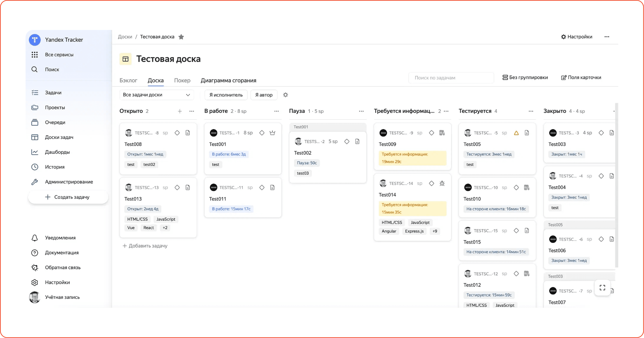This screenshot has height=338, width=644.
Task: Click the priority diamond on Test013 card
Action: pos(177,188)
